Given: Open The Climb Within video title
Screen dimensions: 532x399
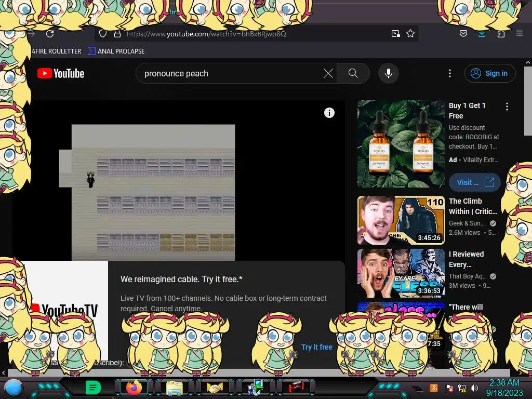Looking at the screenshot, I should click(x=473, y=206).
